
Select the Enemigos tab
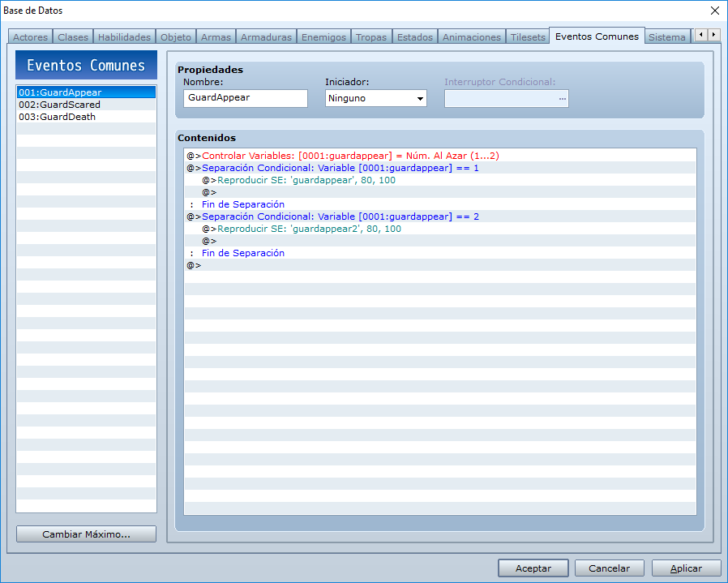(323, 37)
